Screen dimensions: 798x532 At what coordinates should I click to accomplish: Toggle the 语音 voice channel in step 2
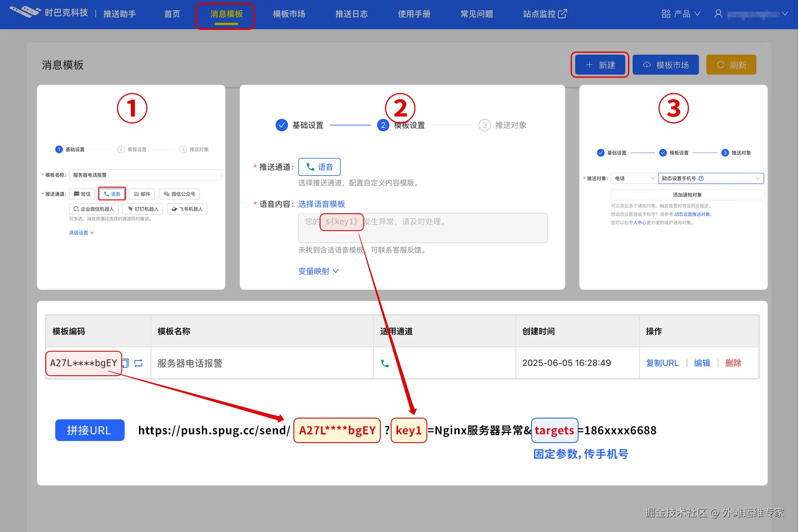[x=319, y=167]
